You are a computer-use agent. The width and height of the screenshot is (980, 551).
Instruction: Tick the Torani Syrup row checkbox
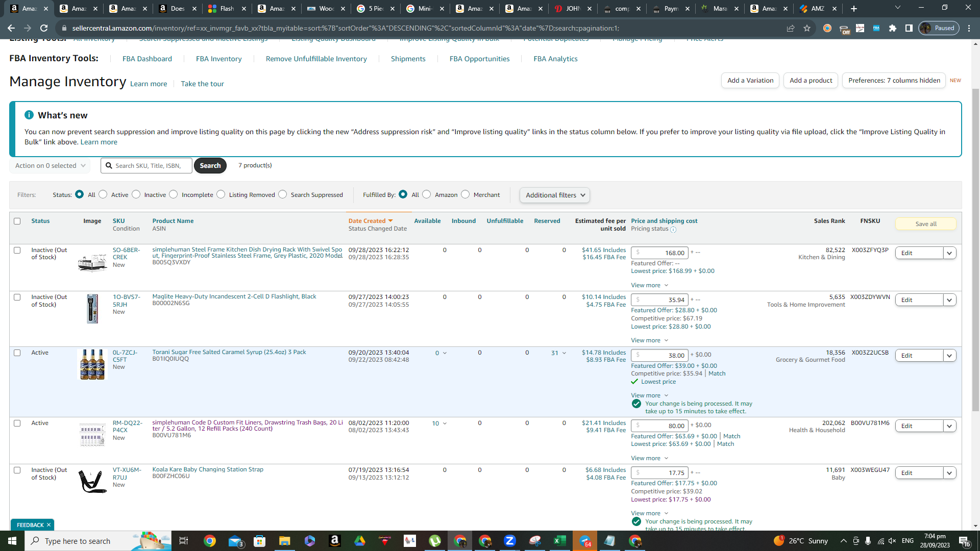(17, 353)
